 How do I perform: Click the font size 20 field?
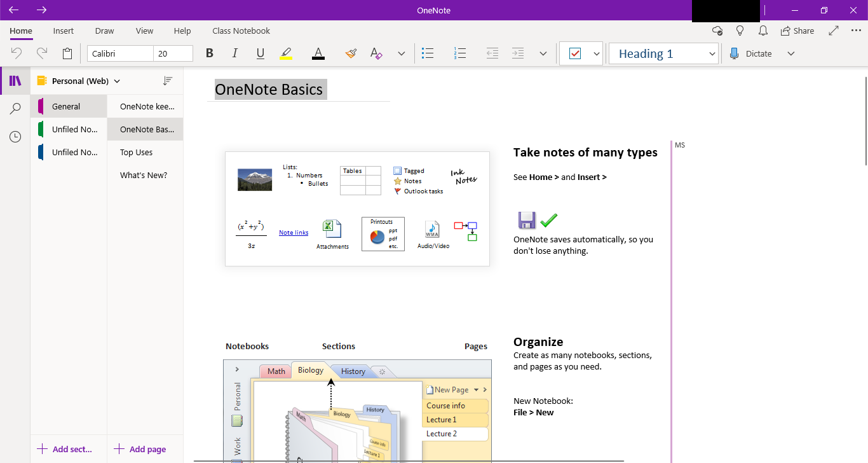point(173,53)
